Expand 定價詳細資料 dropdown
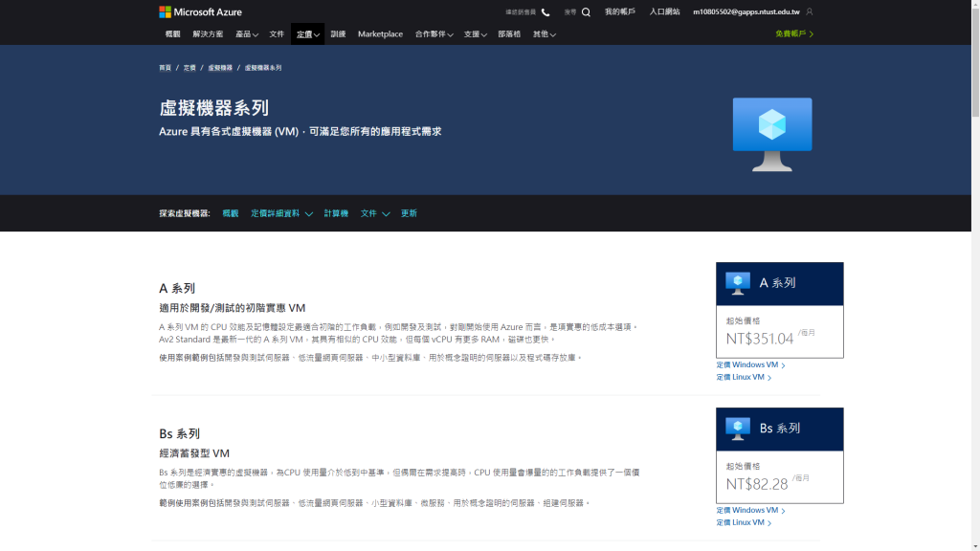 tap(281, 213)
